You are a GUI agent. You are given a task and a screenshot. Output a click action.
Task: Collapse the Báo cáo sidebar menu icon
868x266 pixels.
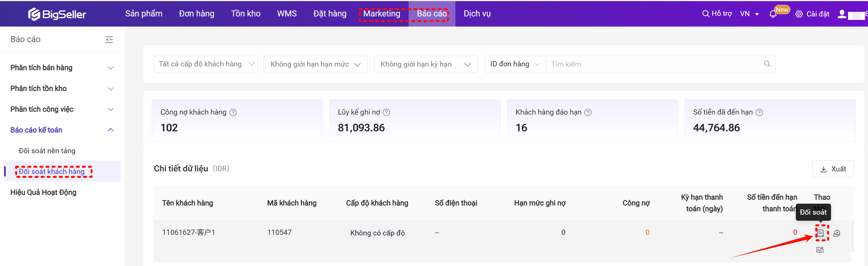click(x=109, y=40)
